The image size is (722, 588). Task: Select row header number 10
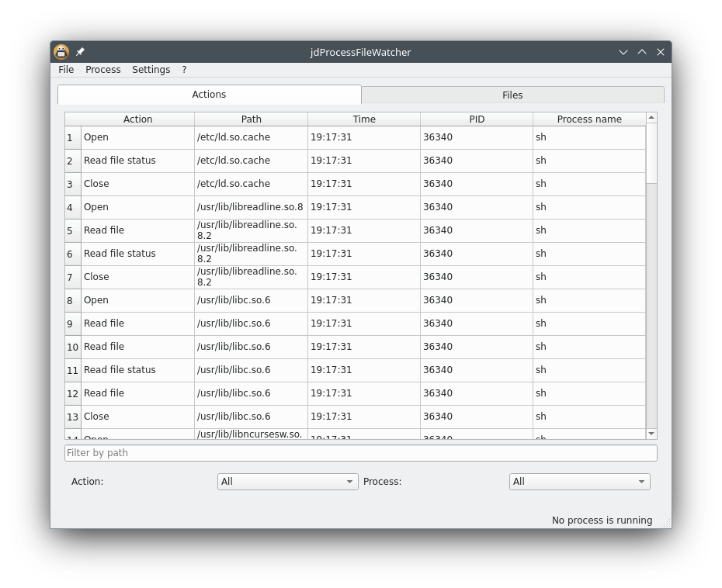(x=73, y=347)
